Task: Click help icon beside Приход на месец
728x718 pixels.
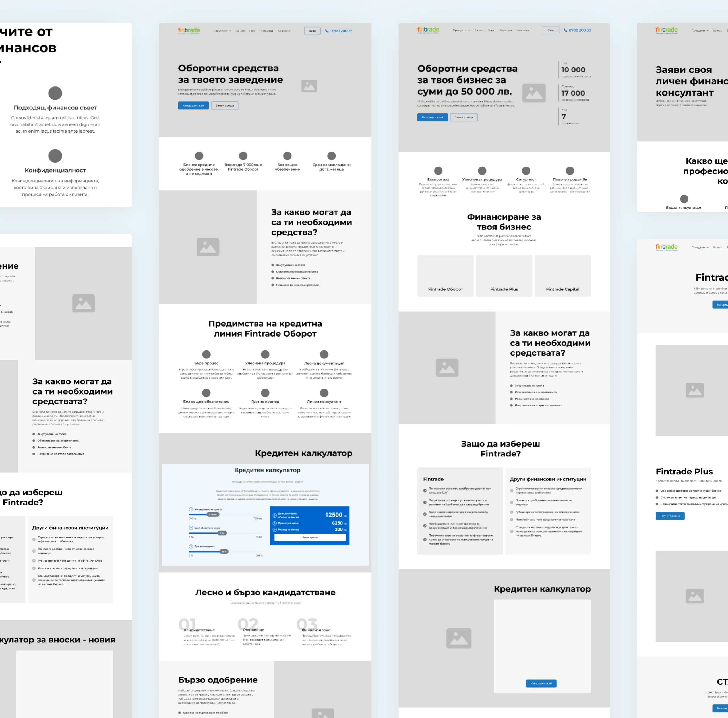Action: pos(275,523)
